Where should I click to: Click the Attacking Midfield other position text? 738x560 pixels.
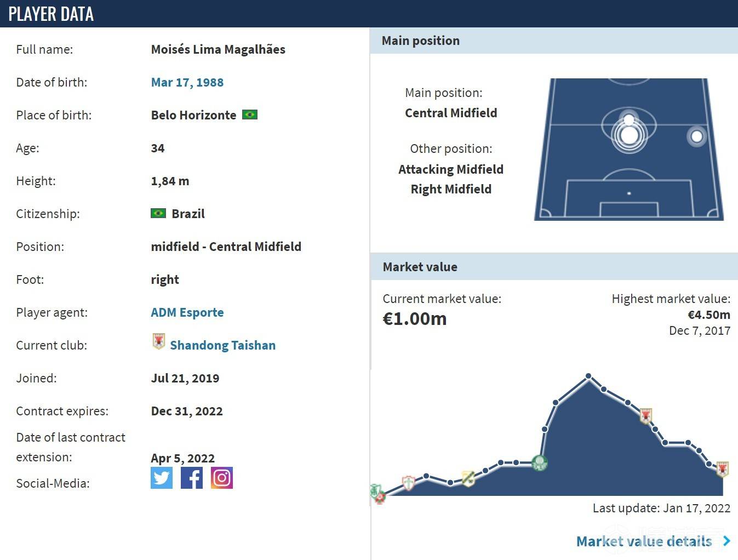point(451,169)
